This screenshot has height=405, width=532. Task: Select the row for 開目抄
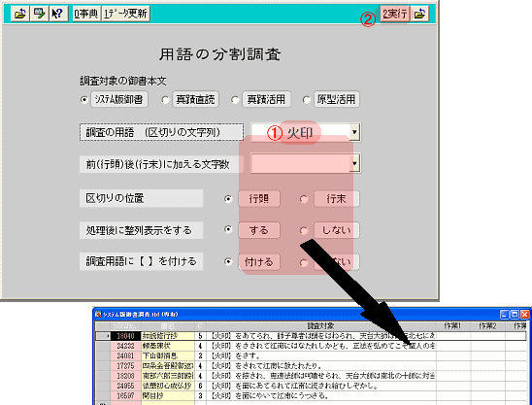coord(311,396)
